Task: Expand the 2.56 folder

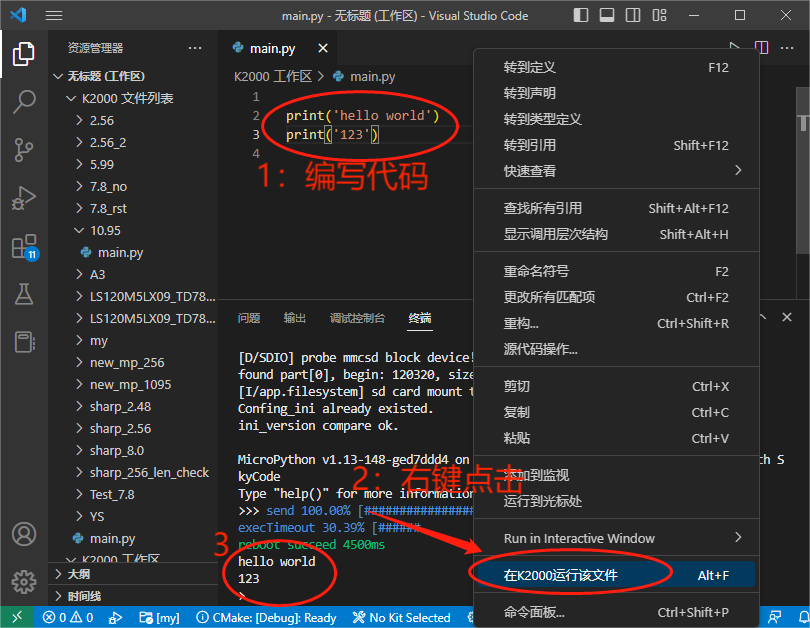Action: click(133, 120)
